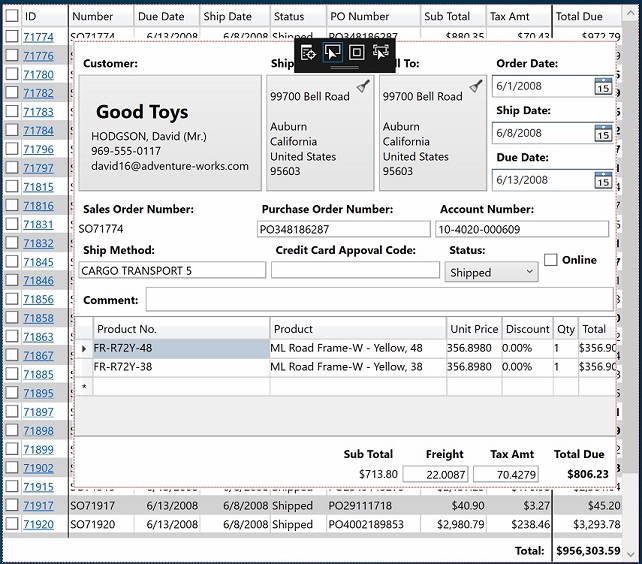
Task: Click grand total $956,303.59
Action: coord(588,550)
